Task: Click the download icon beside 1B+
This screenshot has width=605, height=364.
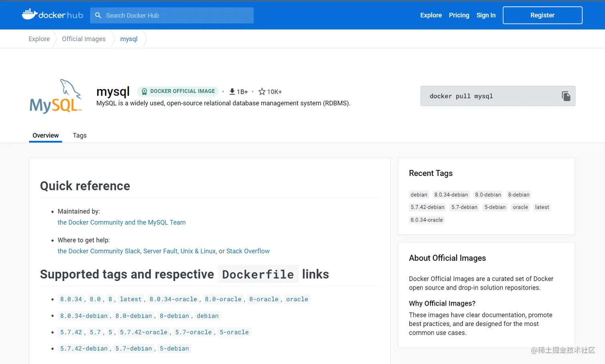Action: [232, 92]
